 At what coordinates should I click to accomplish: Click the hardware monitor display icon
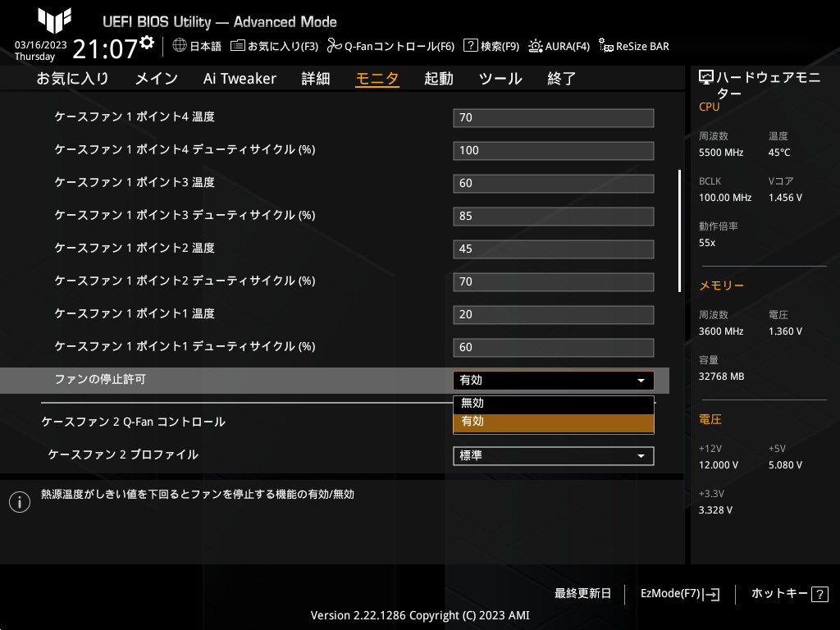pos(706,78)
